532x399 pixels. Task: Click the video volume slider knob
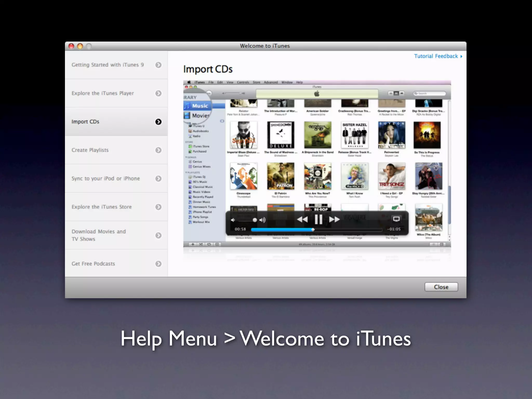(255, 220)
